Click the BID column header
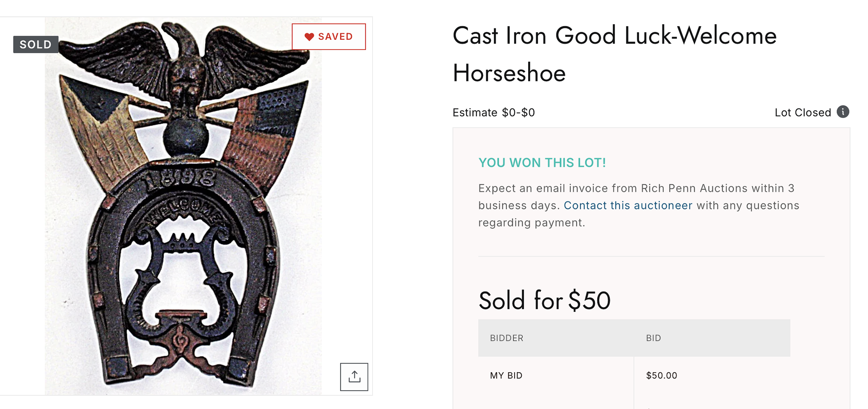This screenshot has width=868, height=409. (653, 338)
